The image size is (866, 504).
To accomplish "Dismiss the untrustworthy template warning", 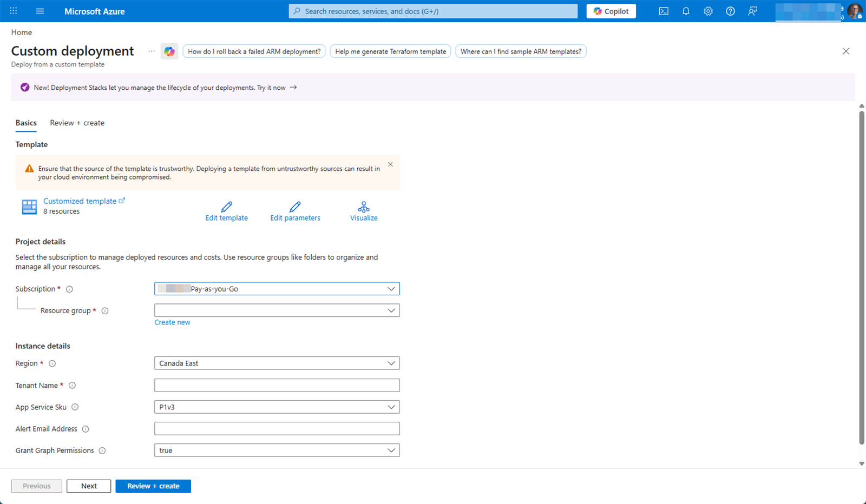I will 390,164.
